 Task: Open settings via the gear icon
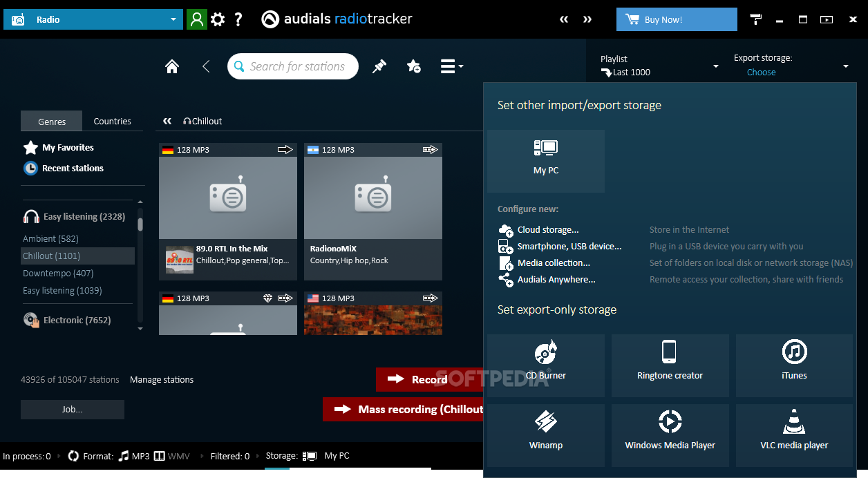[218, 19]
